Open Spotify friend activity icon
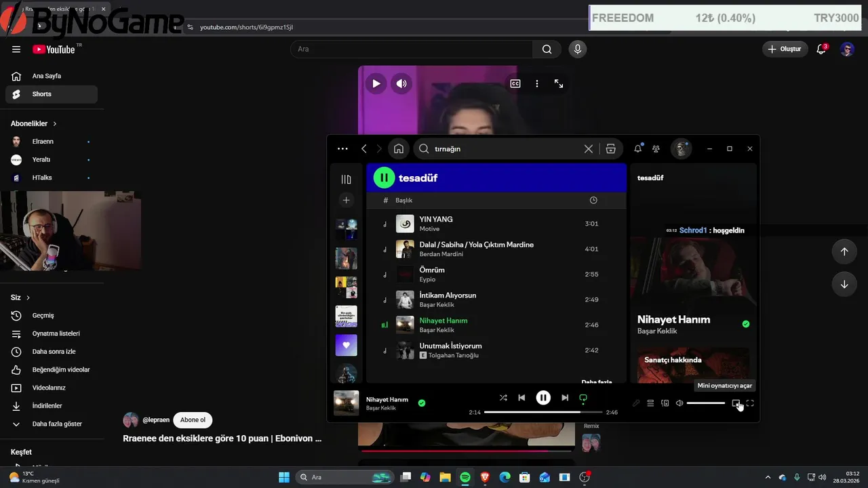This screenshot has height=488, width=868. [x=656, y=148]
